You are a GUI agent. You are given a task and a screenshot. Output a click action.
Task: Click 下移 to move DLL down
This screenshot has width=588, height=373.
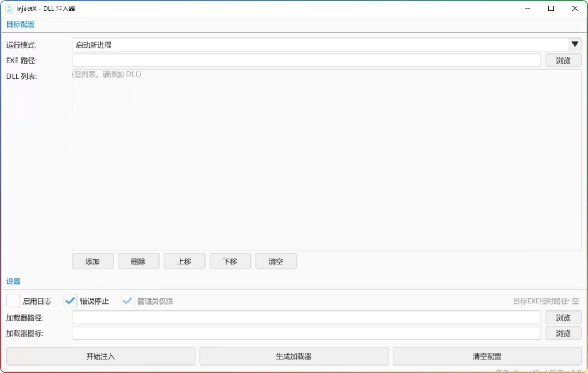point(230,261)
